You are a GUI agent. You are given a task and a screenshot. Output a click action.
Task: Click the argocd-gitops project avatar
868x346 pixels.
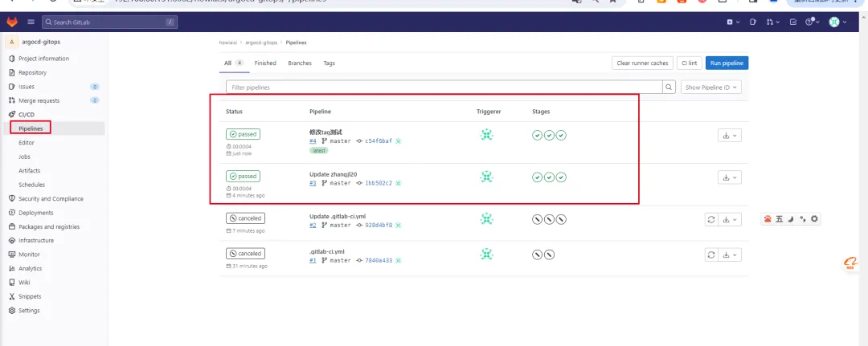tap(11, 42)
